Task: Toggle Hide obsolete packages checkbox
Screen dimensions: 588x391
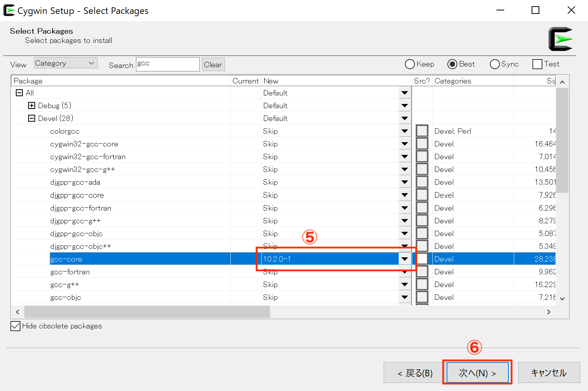Action: point(15,326)
